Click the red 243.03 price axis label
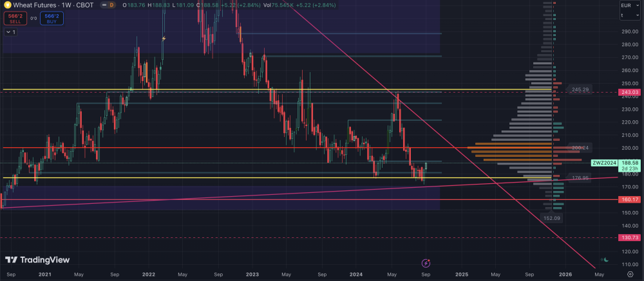 tap(629, 93)
